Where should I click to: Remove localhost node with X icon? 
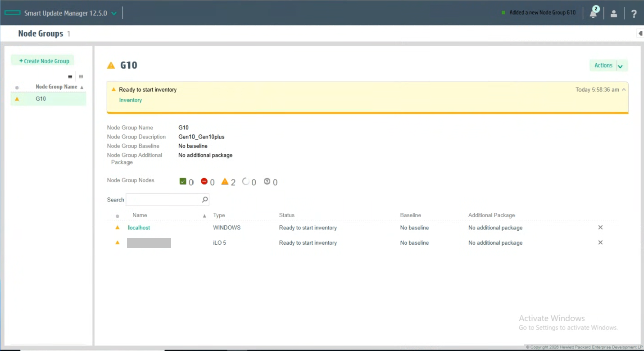tap(600, 227)
